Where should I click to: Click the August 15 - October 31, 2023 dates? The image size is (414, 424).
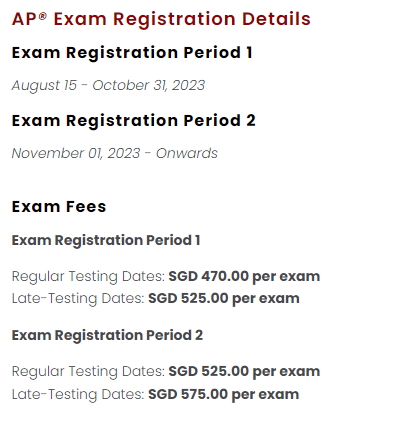click(x=108, y=85)
